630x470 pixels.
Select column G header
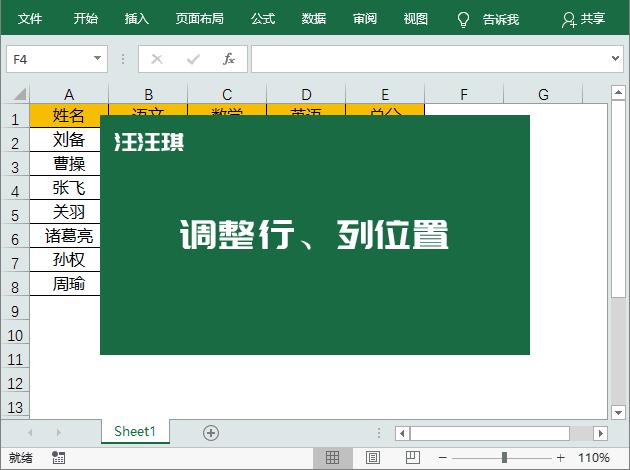click(543, 95)
